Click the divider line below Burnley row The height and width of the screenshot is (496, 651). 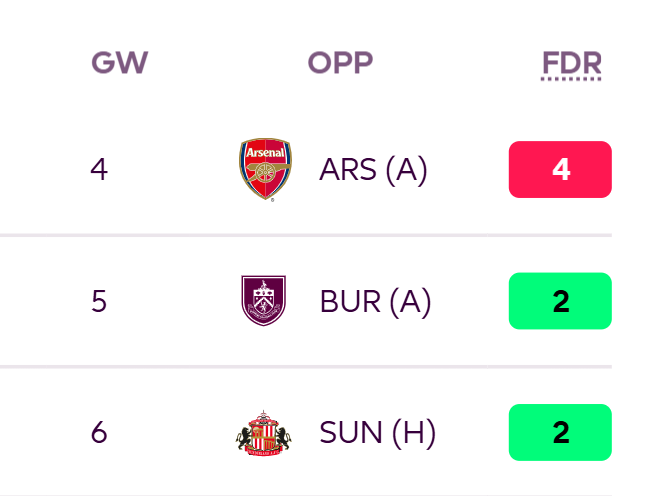pos(300,367)
